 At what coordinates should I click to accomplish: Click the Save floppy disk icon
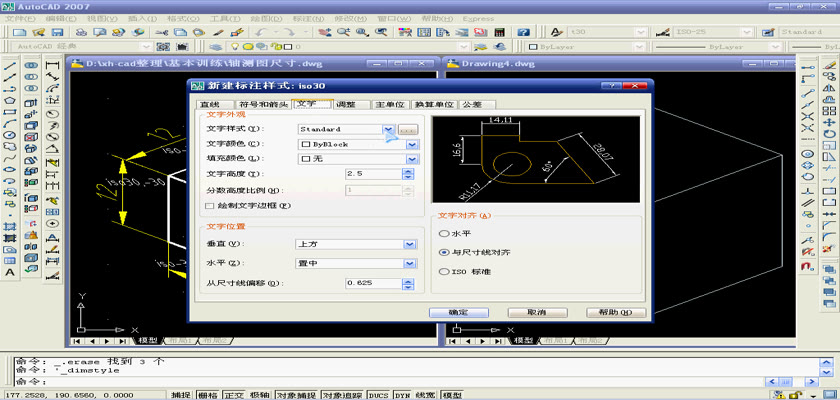coord(57,32)
